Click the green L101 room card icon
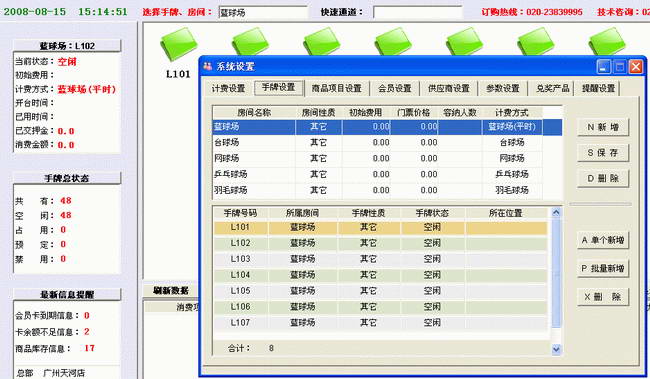The width and height of the screenshot is (650, 379). [x=178, y=44]
